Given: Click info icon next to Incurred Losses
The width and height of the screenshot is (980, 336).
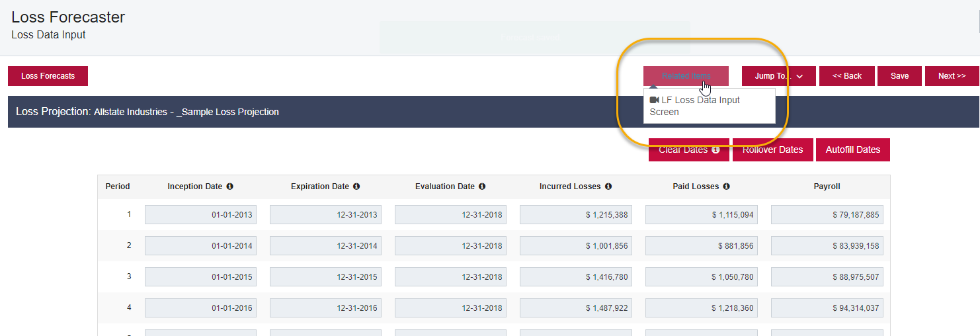Looking at the screenshot, I should [x=608, y=187].
